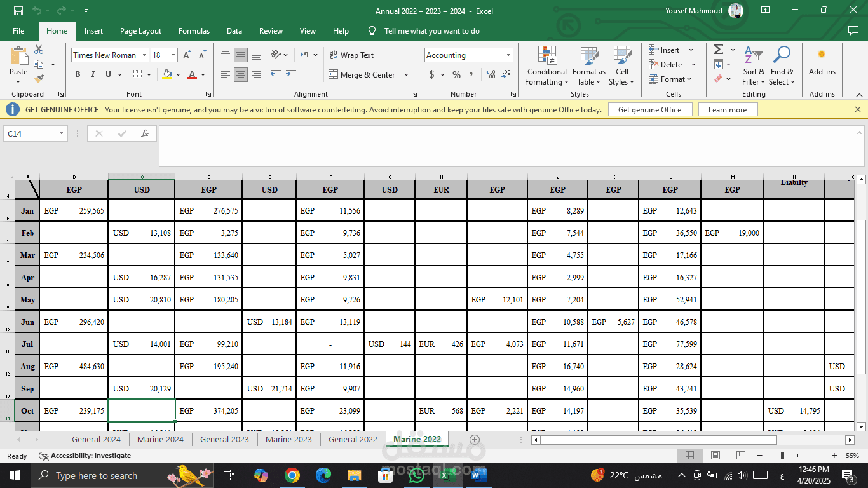Viewport: 868px width, 488px height.
Task: Click the formula bar input area
Action: 511,146
